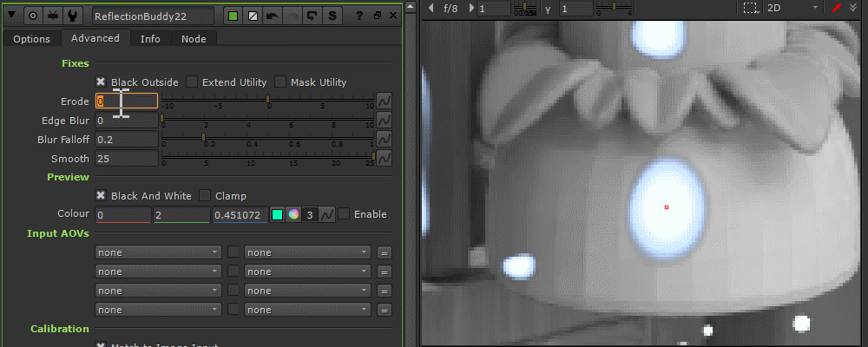Image resolution: width=868 pixels, height=347 pixels.
Task: Enable the Mask Utility checkbox
Action: [x=280, y=82]
